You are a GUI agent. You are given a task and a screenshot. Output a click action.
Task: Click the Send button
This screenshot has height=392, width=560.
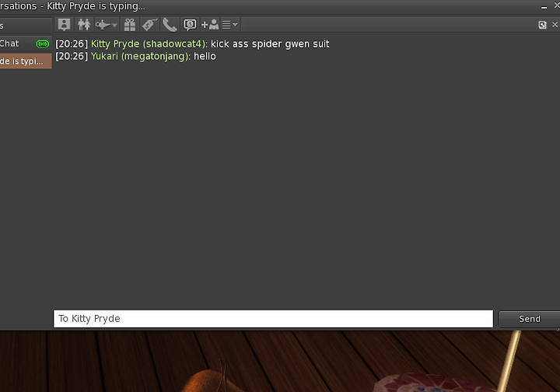click(x=530, y=319)
